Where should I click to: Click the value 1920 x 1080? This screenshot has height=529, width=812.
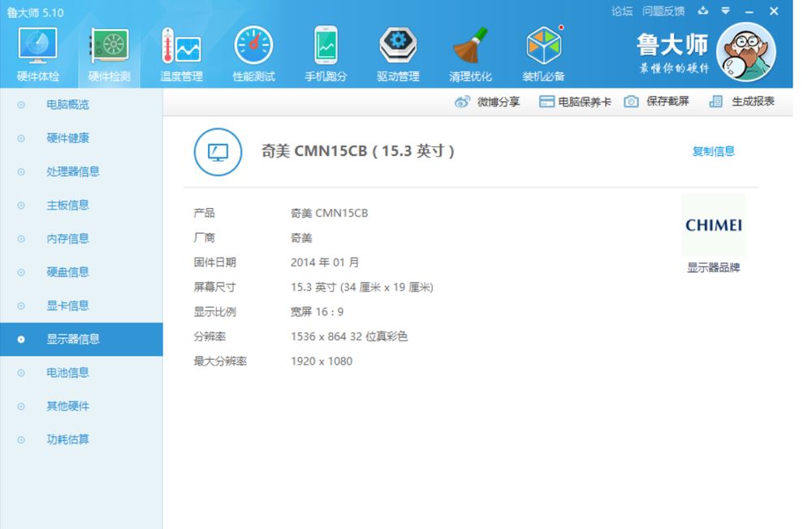tap(322, 361)
